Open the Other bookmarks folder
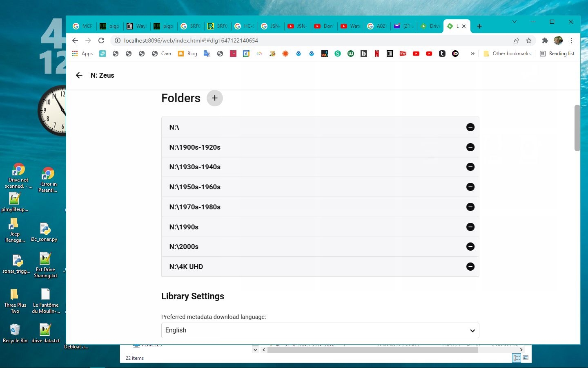The width and height of the screenshot is (588, 368). (507, 54)
